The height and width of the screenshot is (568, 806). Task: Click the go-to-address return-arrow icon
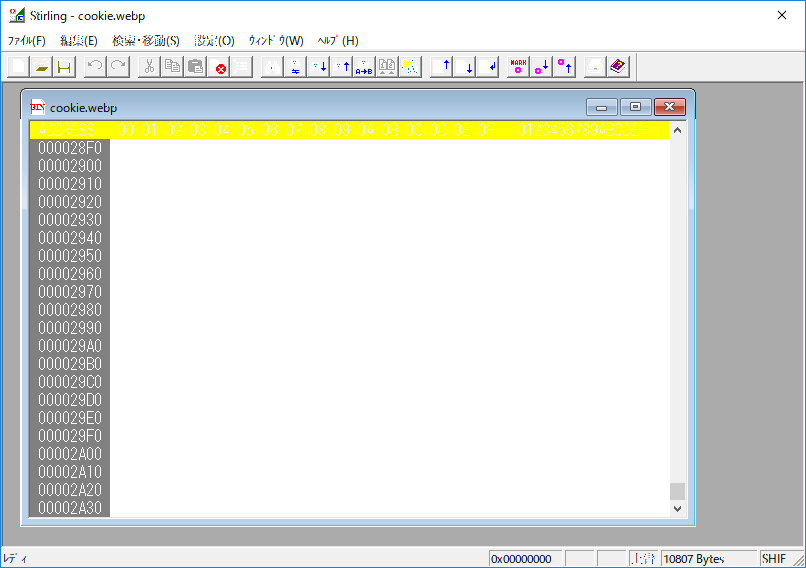[x=487, y=67]
